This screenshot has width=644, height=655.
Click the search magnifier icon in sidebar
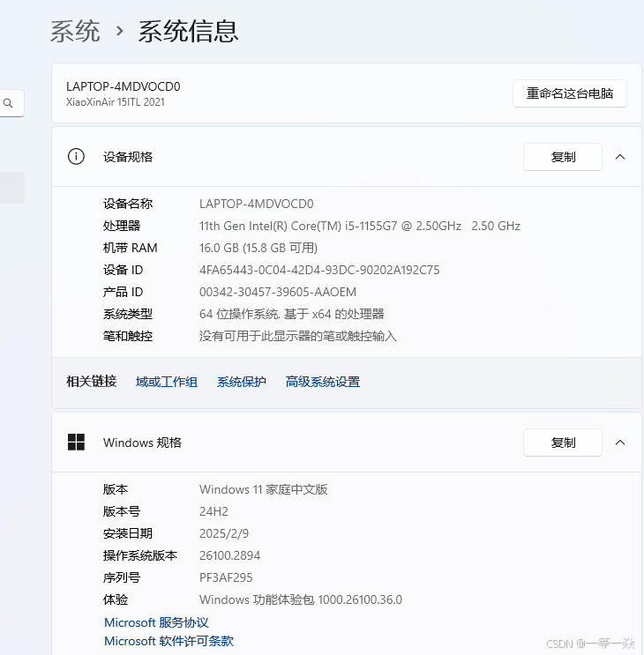(x=8, y=103)
